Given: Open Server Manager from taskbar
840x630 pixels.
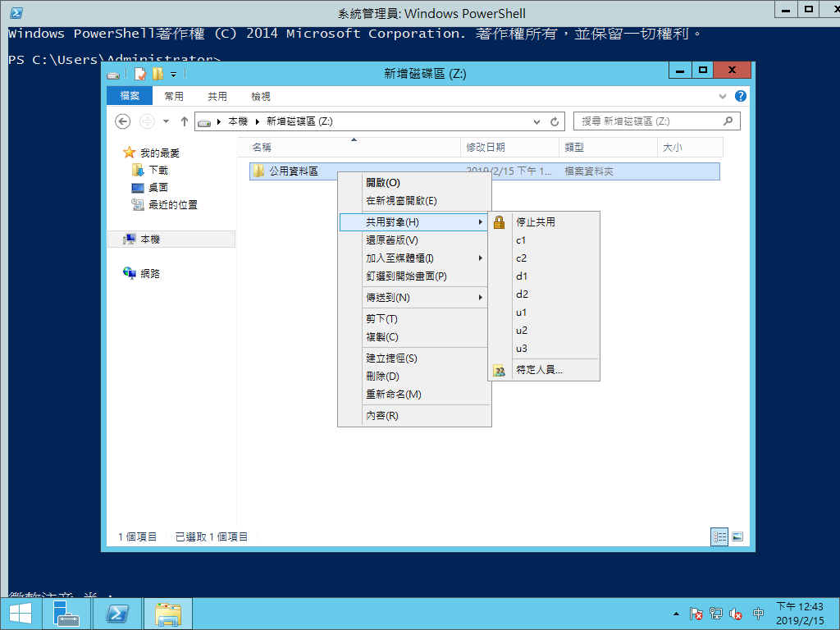Looking at the screenshot, I should pyautogui.click(x=66, y=614).
